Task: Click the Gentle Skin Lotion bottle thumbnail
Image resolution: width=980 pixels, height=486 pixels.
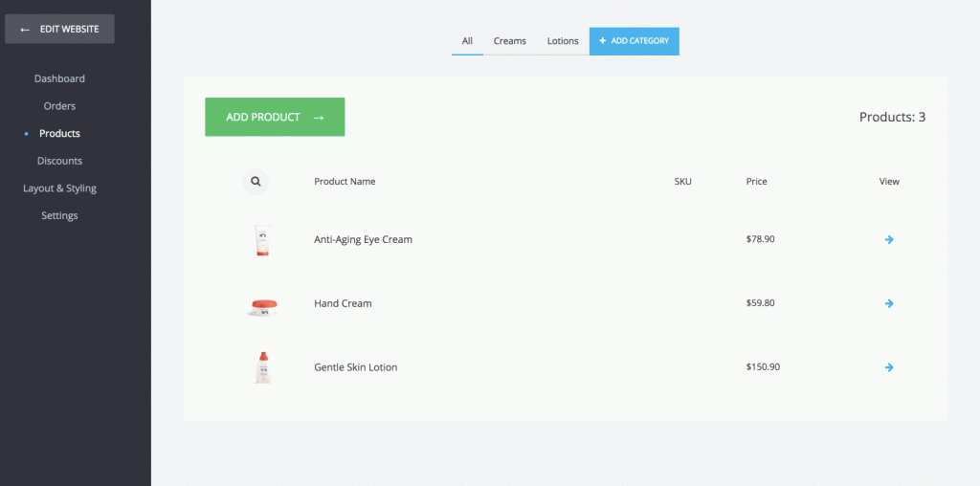Action: click(x=262, y=367)
